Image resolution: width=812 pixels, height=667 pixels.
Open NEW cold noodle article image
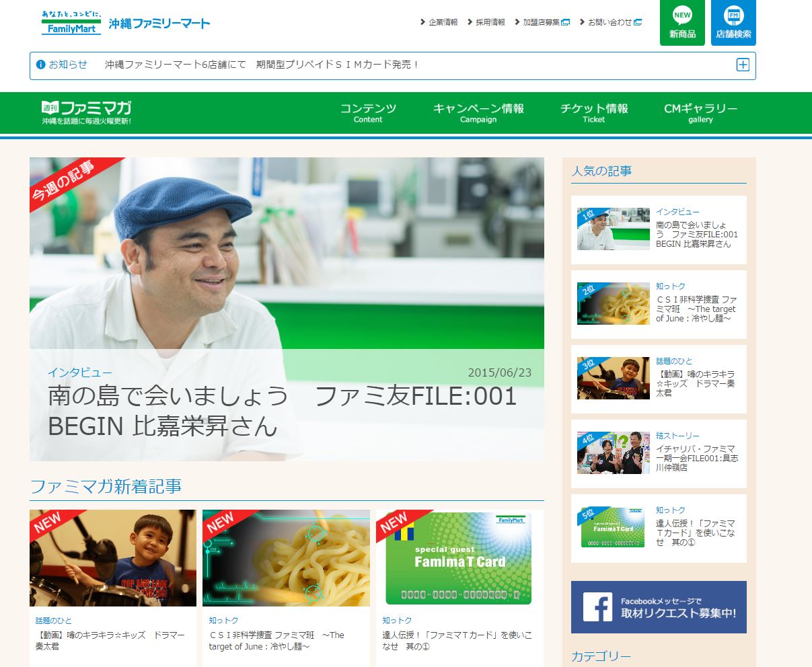click(286, 558)
